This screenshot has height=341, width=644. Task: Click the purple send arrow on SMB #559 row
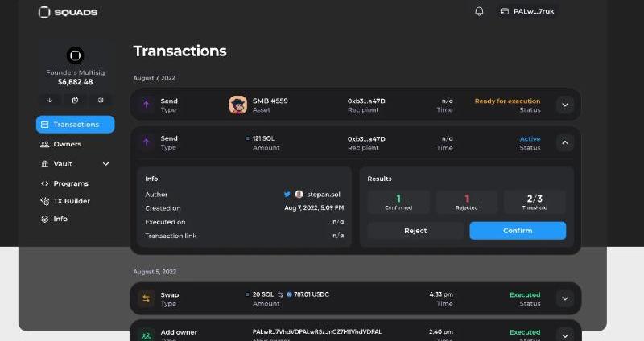tap(146, 105)
